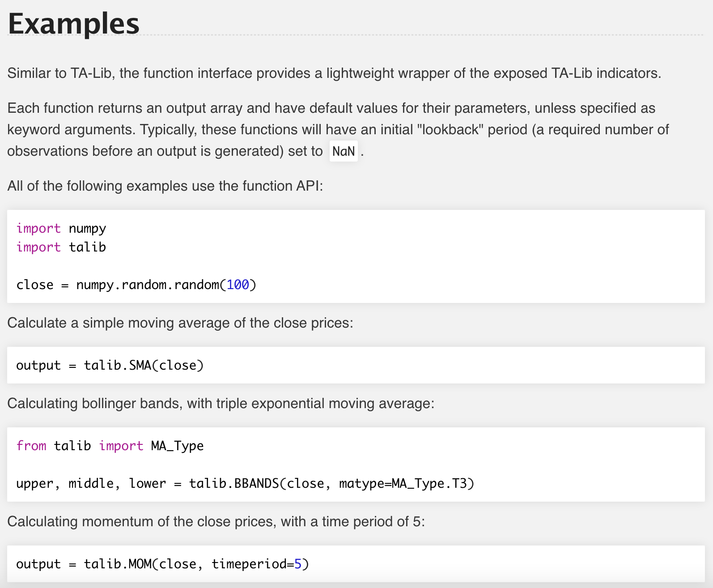Viewport: 713px width, 588px height.
Task: Click the sentence 'All of the following examples'
Action: point(165,186)
